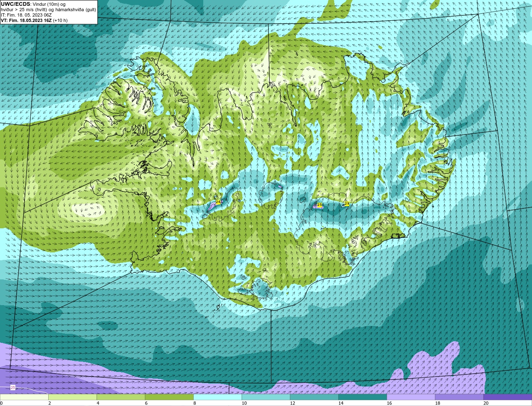Viewport: 532px width, 406px height.
Task: Click the legend number 8
Action: [x=195, y=403]
